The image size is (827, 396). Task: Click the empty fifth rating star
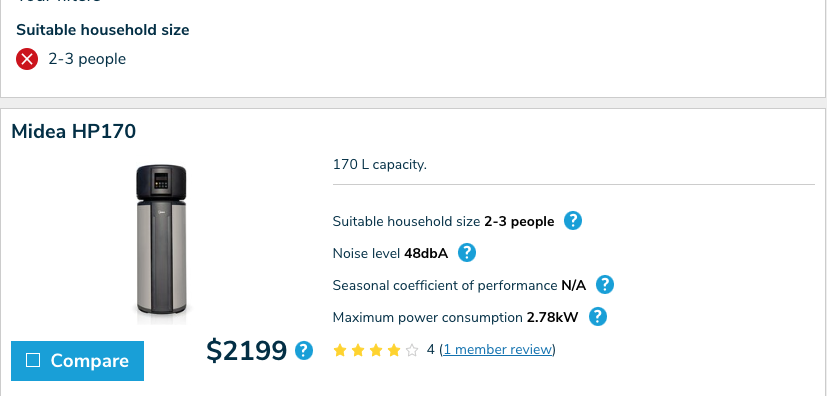(x=412, y=350)
